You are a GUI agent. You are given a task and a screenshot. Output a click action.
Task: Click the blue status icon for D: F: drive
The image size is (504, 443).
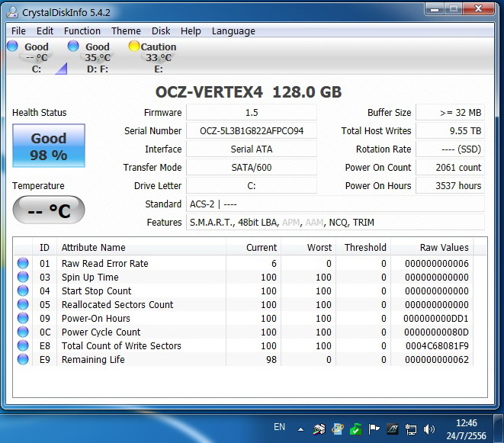click(73, 46)
